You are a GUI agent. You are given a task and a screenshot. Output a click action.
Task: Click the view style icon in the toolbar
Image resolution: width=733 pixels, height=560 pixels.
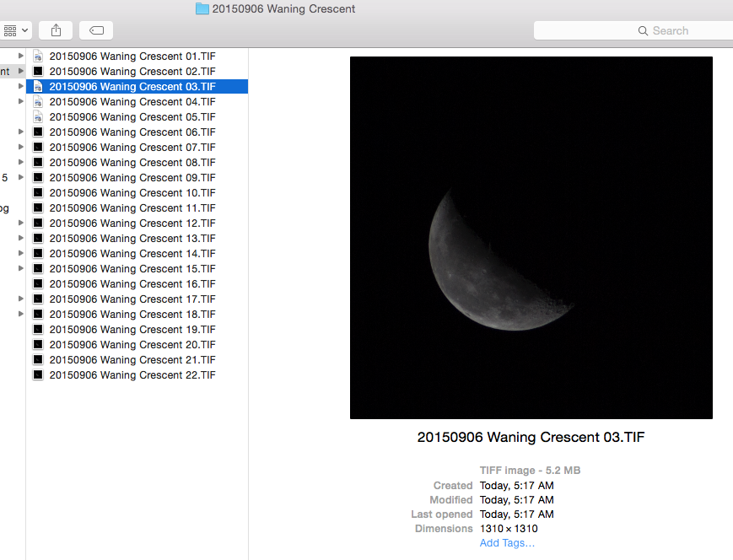[10, 30]
